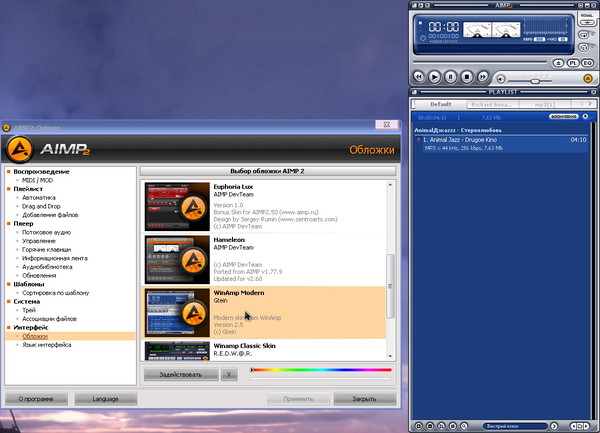Click the VU meter visualization in the player
Screen dimensions: 600x433
[x=491, y=30]
